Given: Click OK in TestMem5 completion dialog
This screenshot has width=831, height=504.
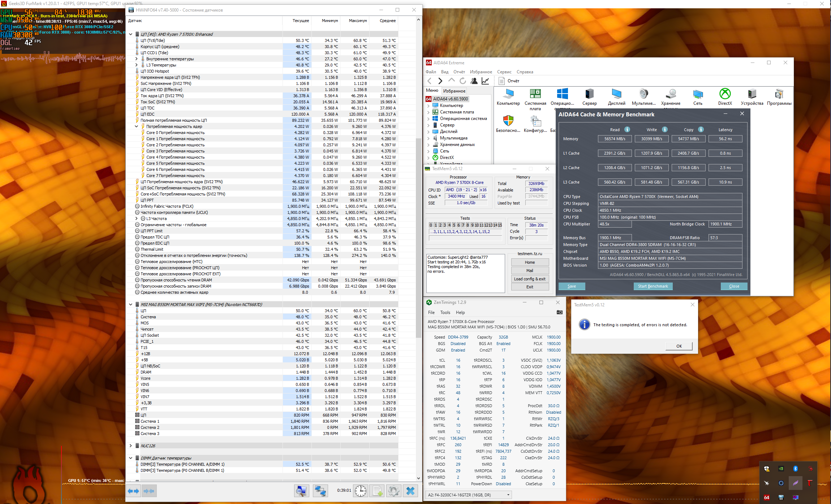Looking at the screenshot, I should click(679, 346).
